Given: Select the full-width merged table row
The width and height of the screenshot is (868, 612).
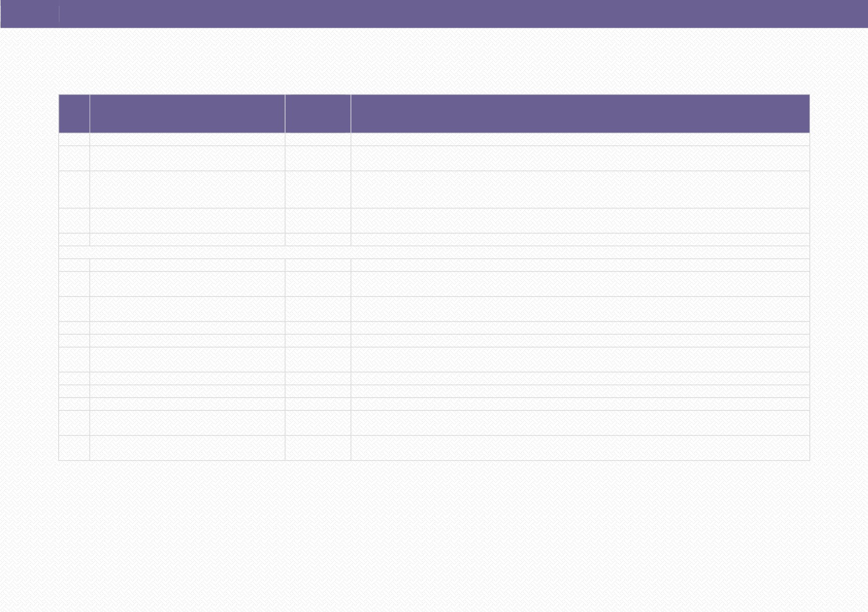Looking at the screenshot, I should click(434, 252).
